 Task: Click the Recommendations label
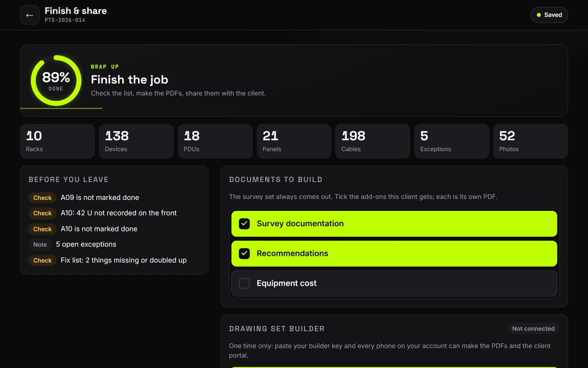click(x=293, y=254)
